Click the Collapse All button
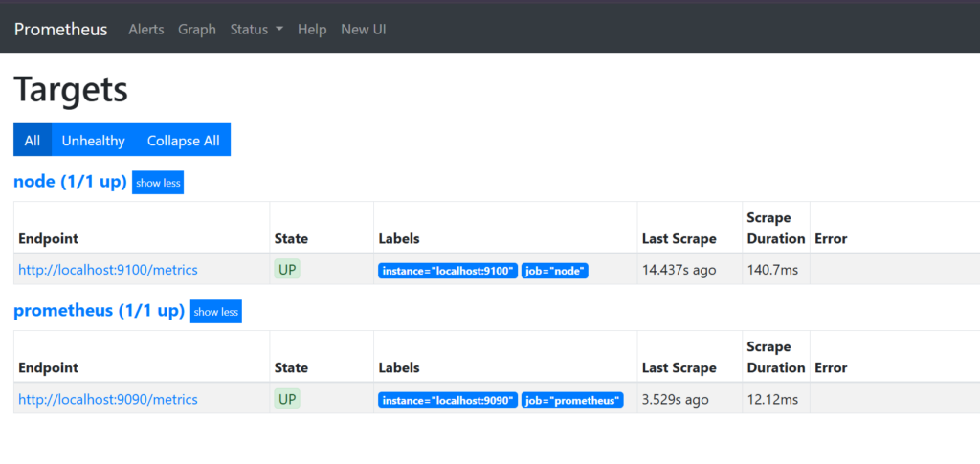 click(x=183, y=140)
